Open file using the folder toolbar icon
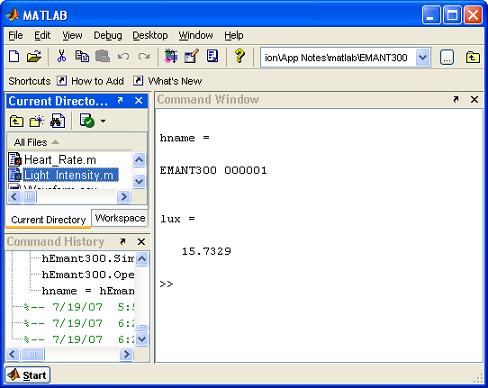 (x=34, y=57)
